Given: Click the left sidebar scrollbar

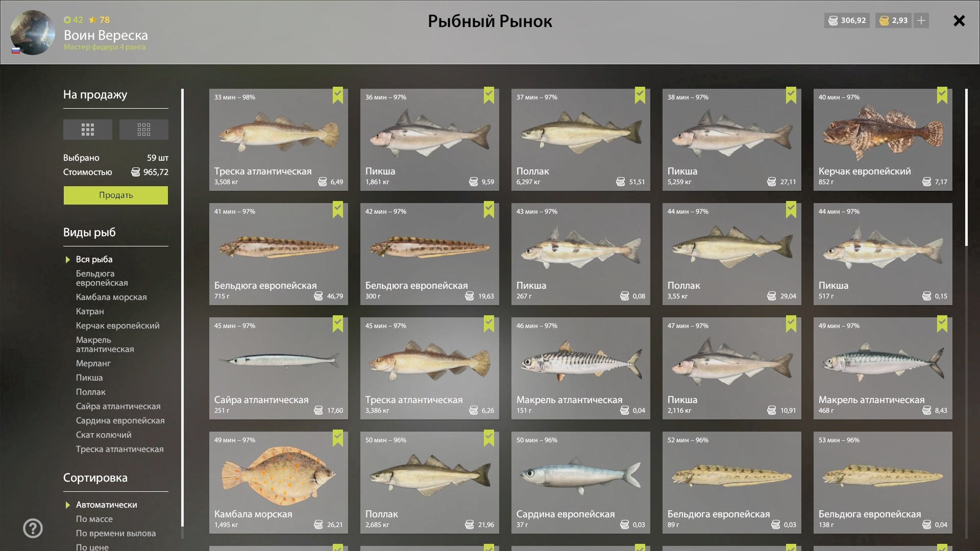Looking at the screenshot, I should click(182, 308).
